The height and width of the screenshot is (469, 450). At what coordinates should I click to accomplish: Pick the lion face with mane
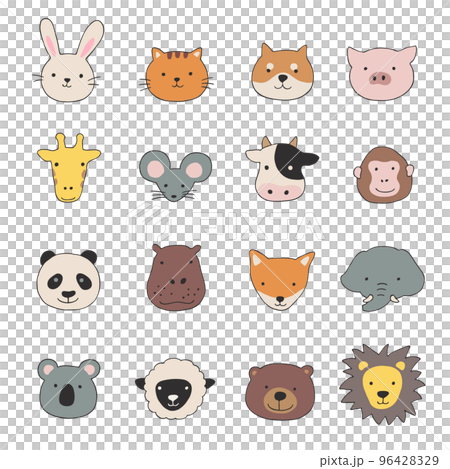tap(382, 384)
